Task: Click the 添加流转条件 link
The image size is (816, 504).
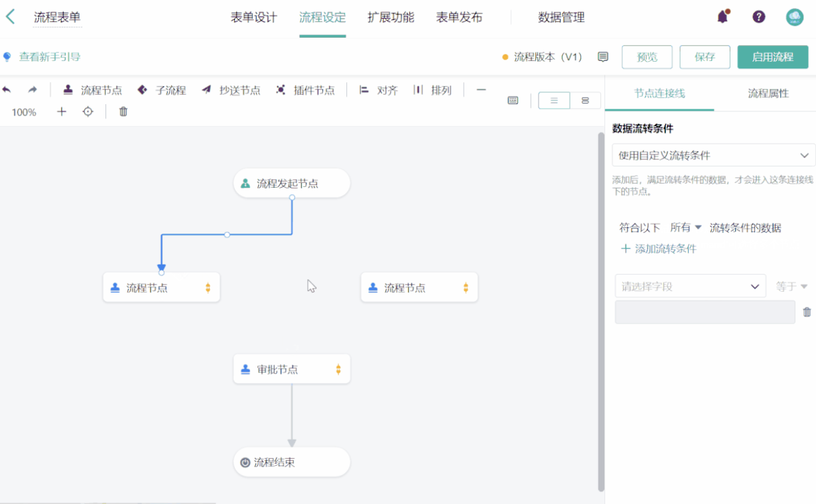Action: (x=658, y=249)
